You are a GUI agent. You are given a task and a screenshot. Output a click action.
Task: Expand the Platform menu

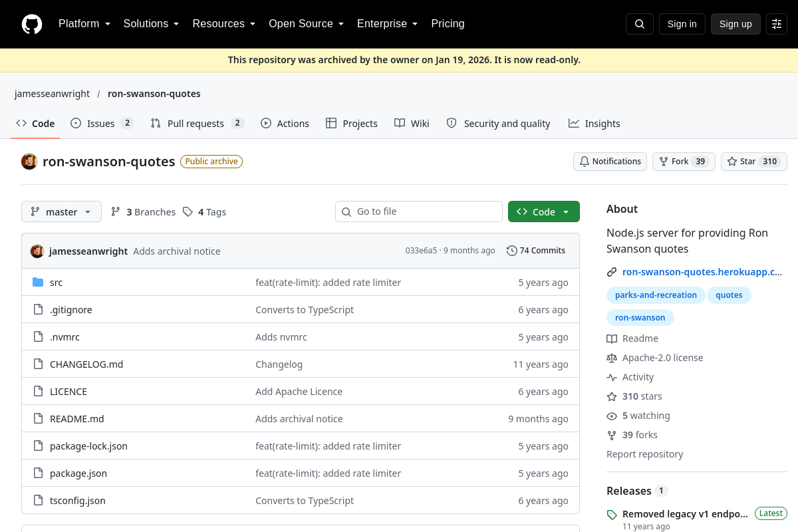pyautogui.click(x=84, y=24)
